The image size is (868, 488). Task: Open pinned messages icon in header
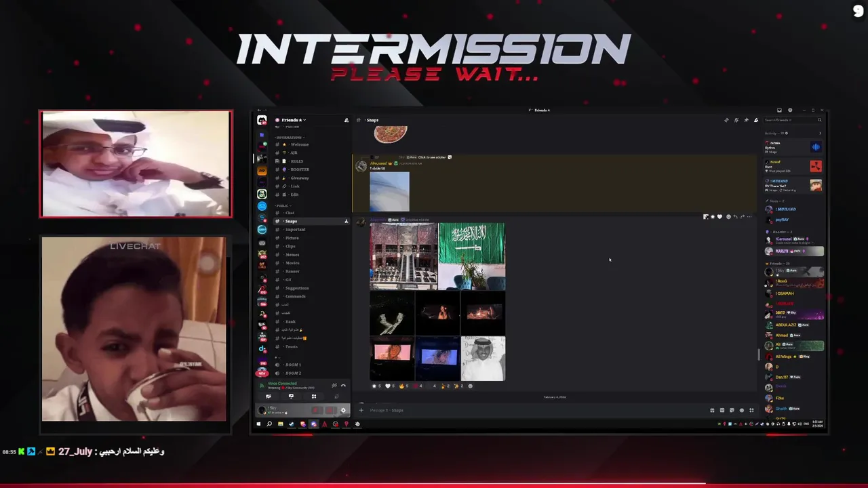pos(746,120)
